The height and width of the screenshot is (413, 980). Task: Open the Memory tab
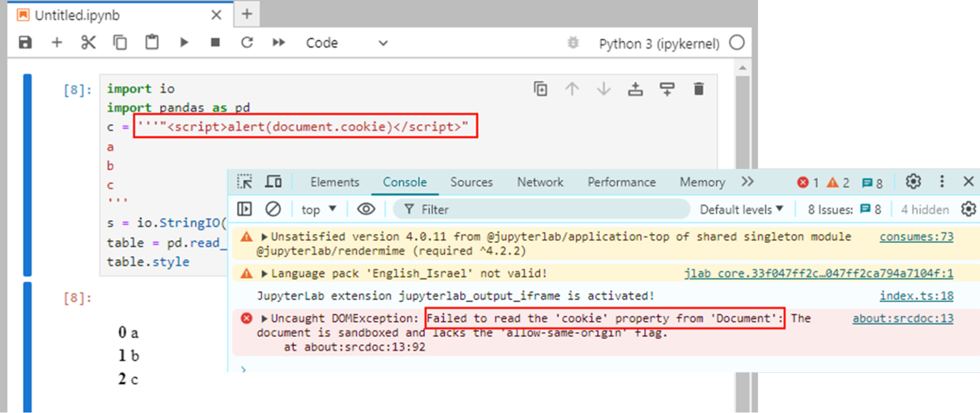tap(702, 182)
